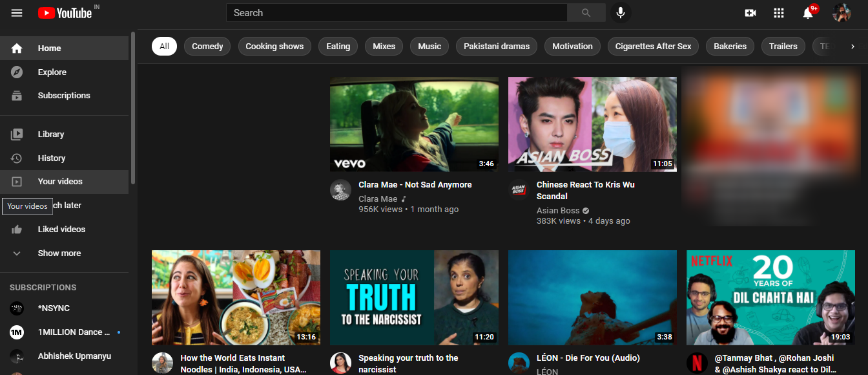Click the search magnifier button
The width and height of the screenshot is (868, 375).
[586, 13]
